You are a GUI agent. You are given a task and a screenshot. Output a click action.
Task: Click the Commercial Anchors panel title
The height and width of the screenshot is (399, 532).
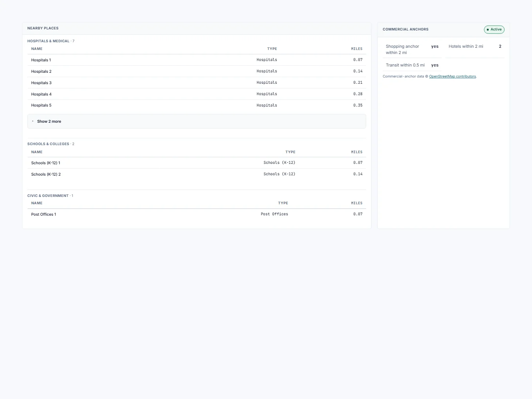405,29
